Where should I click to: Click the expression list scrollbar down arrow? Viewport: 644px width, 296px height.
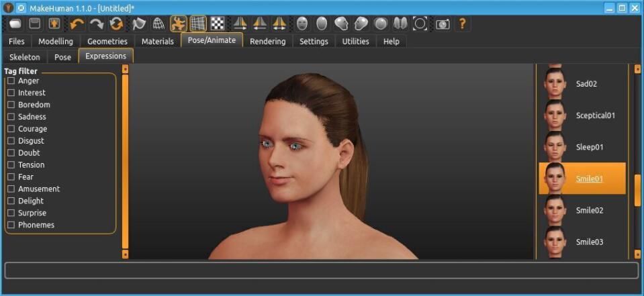637,254
